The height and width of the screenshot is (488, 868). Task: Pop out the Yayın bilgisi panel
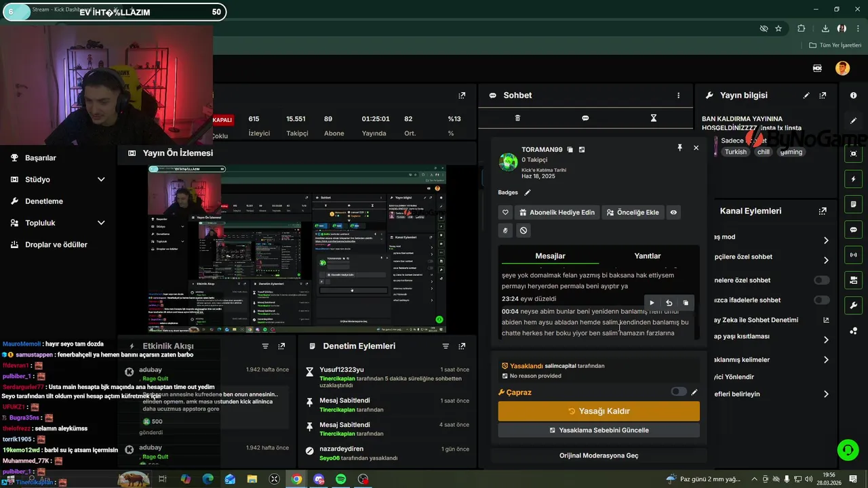823,96
